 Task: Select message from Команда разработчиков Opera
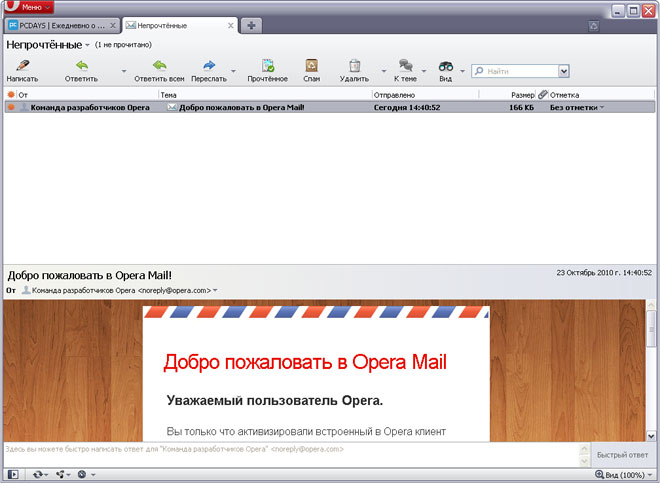pos(90,107)
